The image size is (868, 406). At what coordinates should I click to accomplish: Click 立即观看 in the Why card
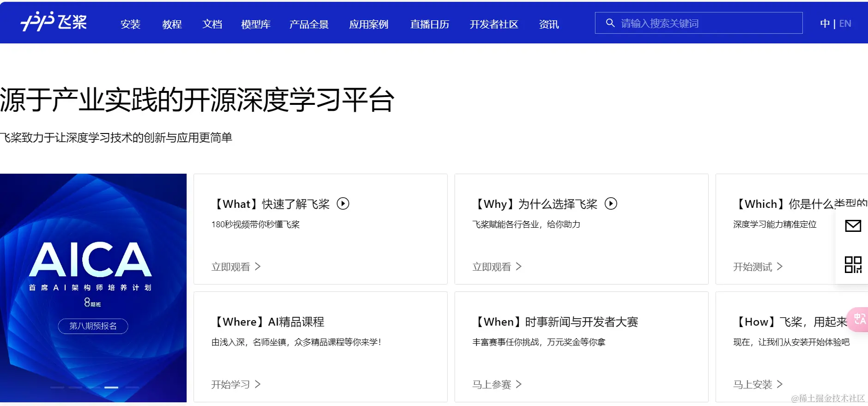click(492, 267)
